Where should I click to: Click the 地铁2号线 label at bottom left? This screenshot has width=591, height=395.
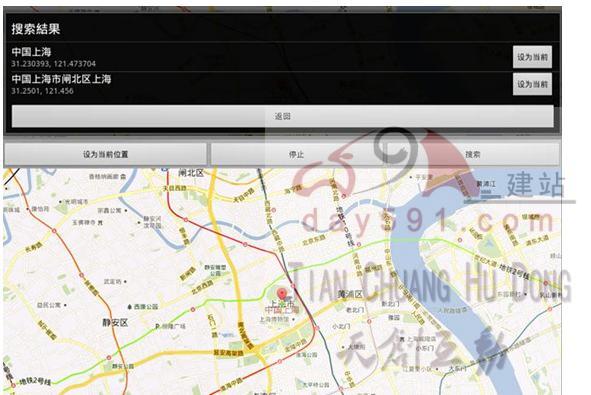(35, 381)
